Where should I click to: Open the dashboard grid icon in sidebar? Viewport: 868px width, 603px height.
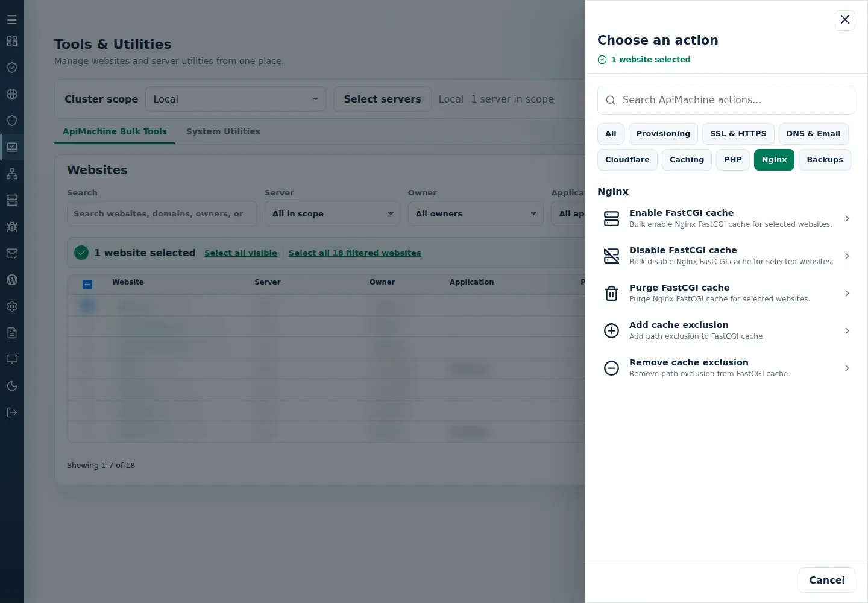pyautogui.click(x=12, y=41)
